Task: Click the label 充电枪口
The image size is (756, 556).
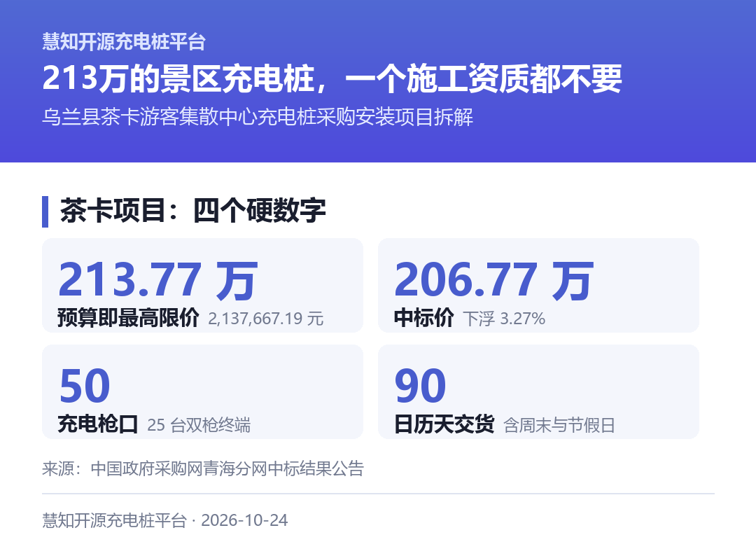Action: click(98, 424)
